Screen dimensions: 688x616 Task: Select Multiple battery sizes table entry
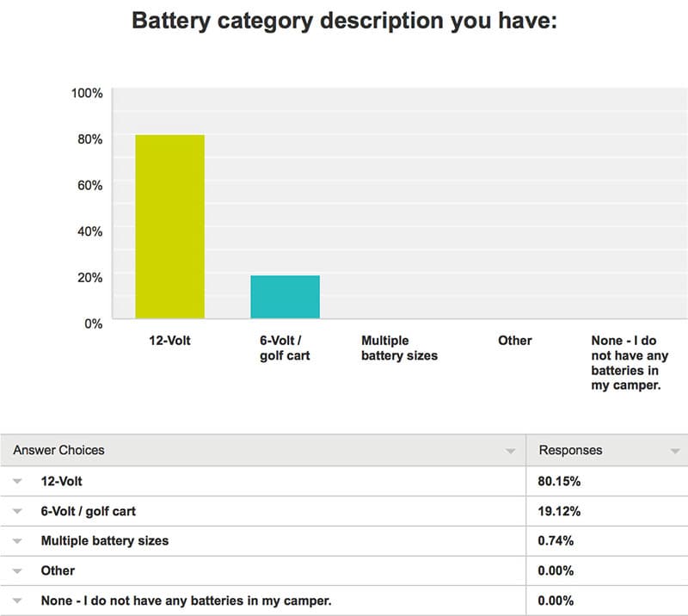[x=105, y=540]
